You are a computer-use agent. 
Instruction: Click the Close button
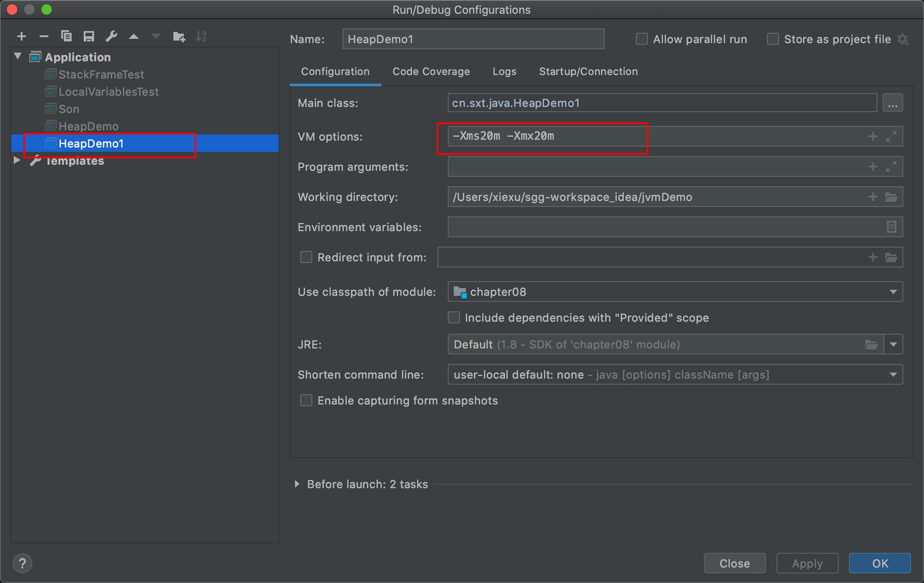point(735,563)
